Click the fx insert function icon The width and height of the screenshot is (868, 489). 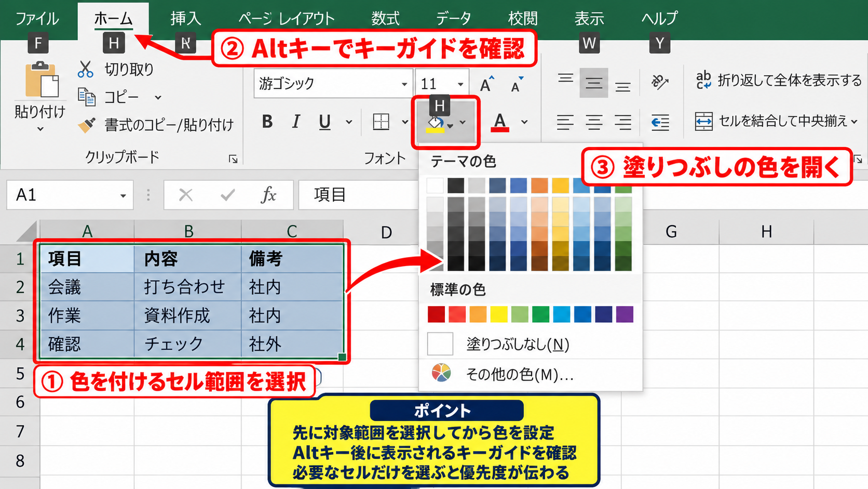click(268, 195)
